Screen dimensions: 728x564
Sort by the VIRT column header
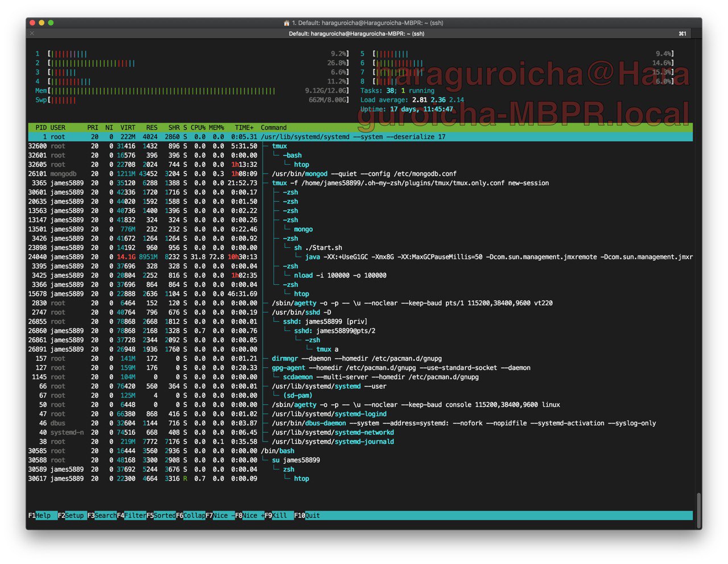[x=128, y=127]
